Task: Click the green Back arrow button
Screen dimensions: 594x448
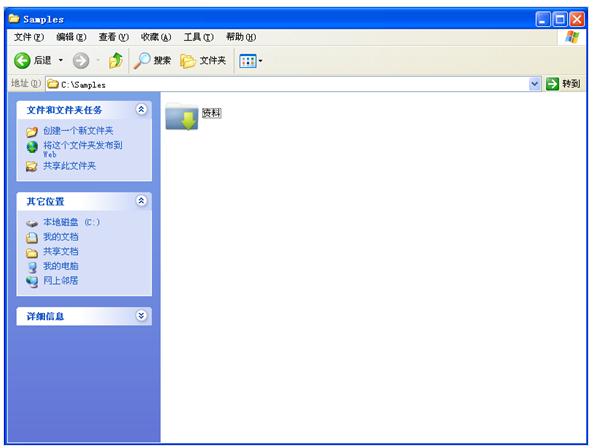Action: coord(22,60)
